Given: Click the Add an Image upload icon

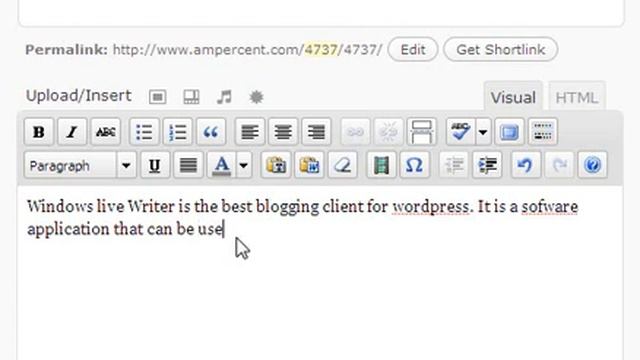Looking at the screenshot, I should coord(158,97).
